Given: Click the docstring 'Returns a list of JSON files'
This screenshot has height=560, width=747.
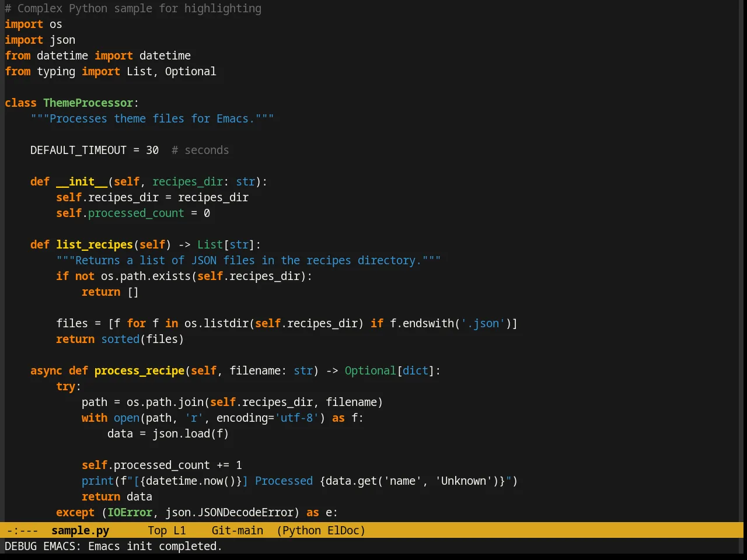Looking at the screenshot, I should [x=249, y=260].
